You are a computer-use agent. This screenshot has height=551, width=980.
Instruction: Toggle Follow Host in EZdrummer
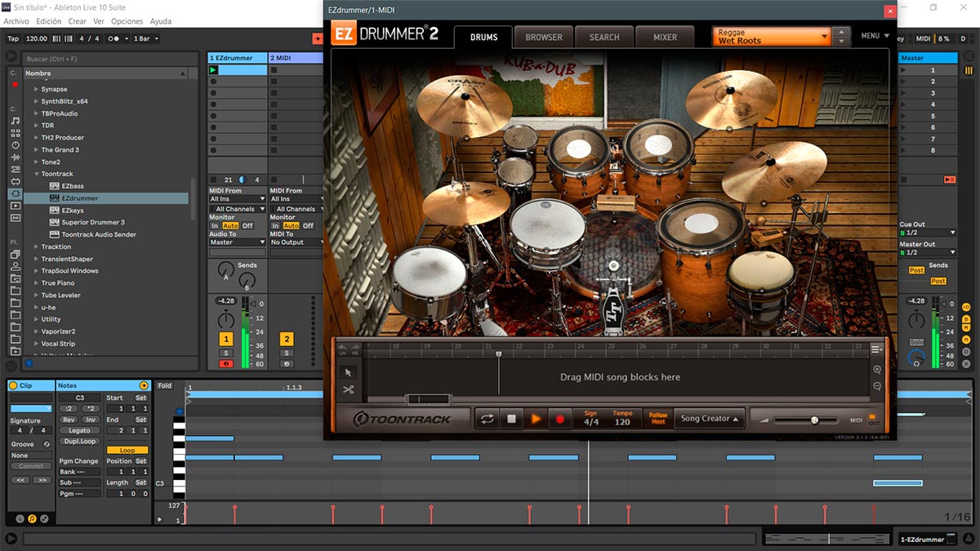[x=658, y=419]
